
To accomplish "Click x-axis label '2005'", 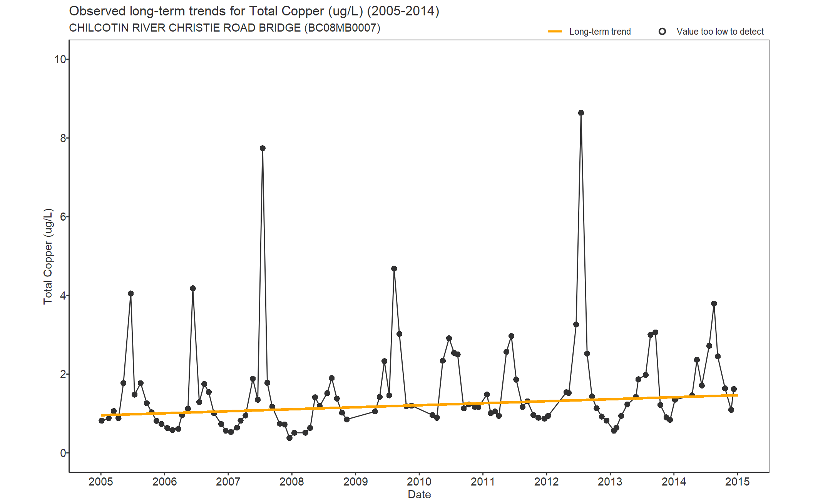I will [101, 482].
